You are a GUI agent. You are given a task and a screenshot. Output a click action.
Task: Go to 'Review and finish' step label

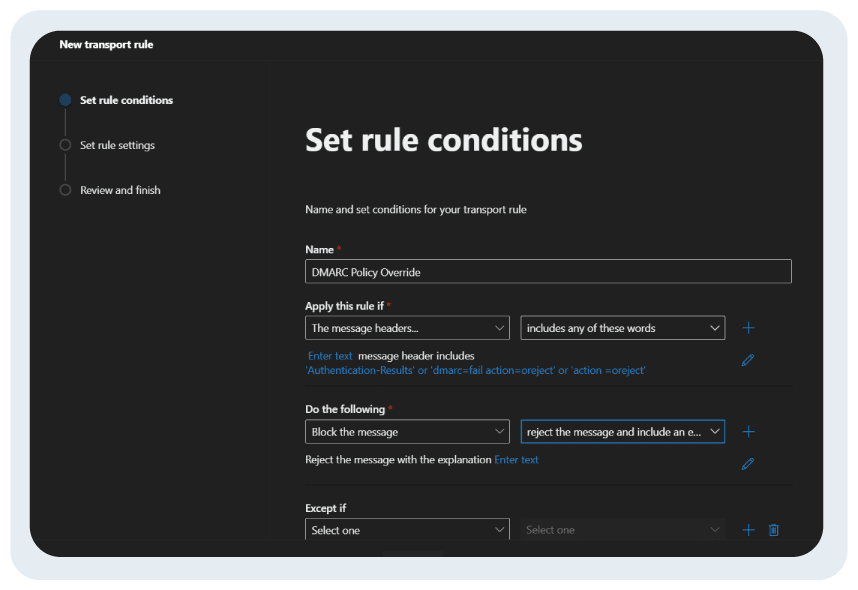click(x=120, y=190)
